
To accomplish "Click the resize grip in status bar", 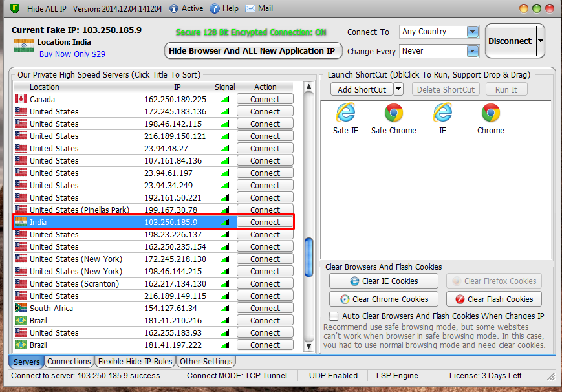I will click(550, 376).
